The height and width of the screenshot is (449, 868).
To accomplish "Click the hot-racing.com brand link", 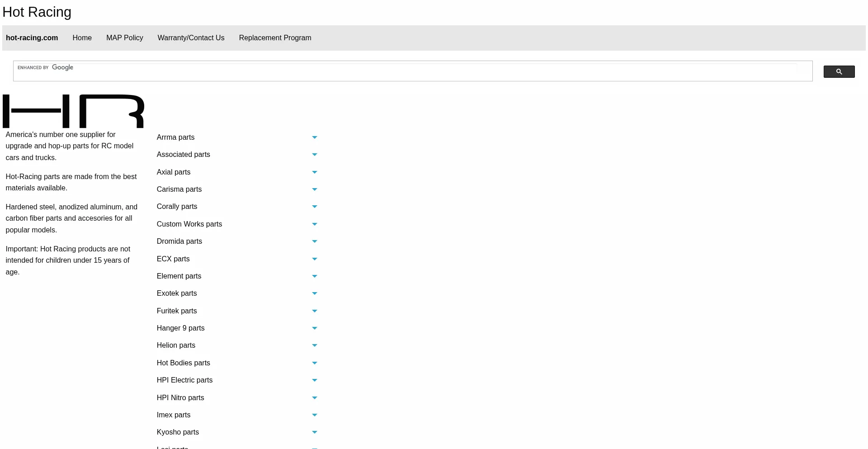I will click(32, 38).
